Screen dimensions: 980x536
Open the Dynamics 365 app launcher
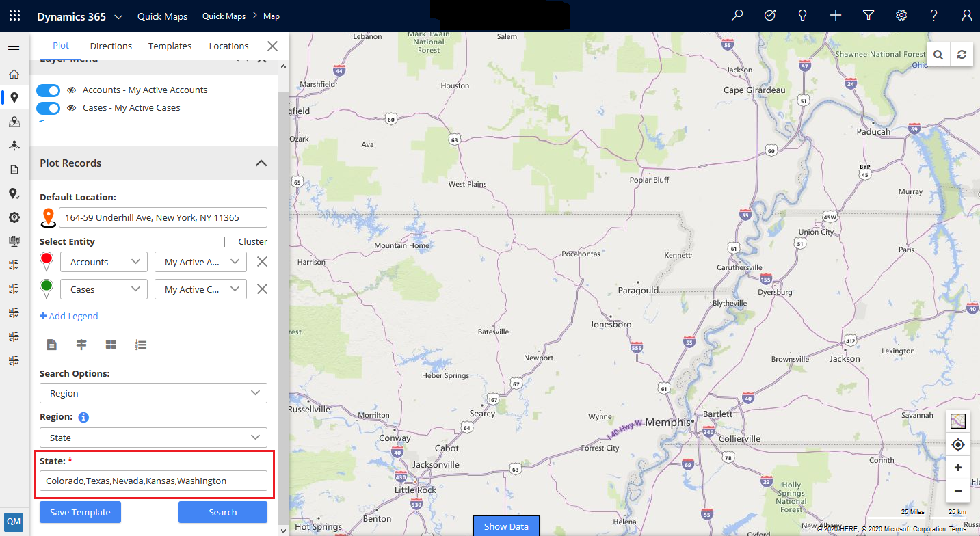(14, 16)
